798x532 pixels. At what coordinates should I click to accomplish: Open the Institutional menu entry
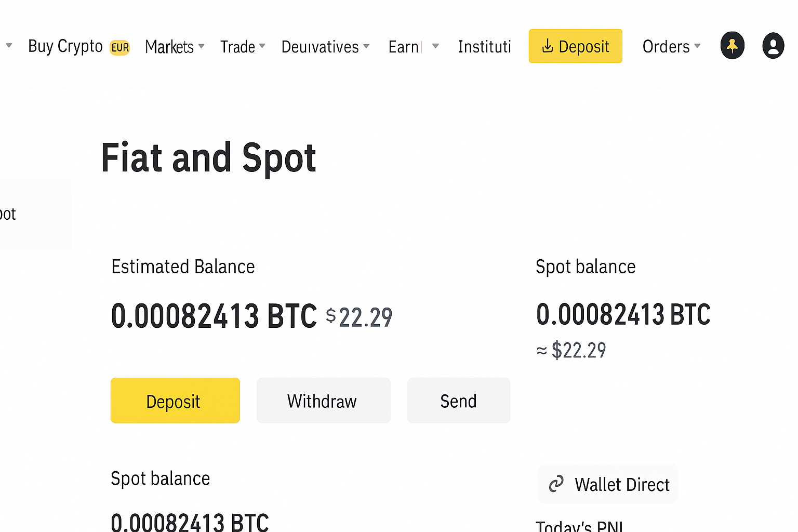click(484, 46)
